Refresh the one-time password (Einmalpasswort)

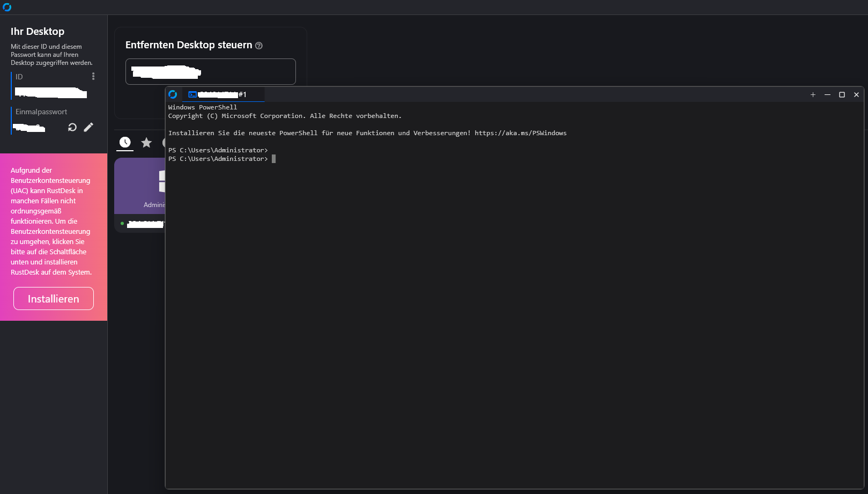point(72,127)
